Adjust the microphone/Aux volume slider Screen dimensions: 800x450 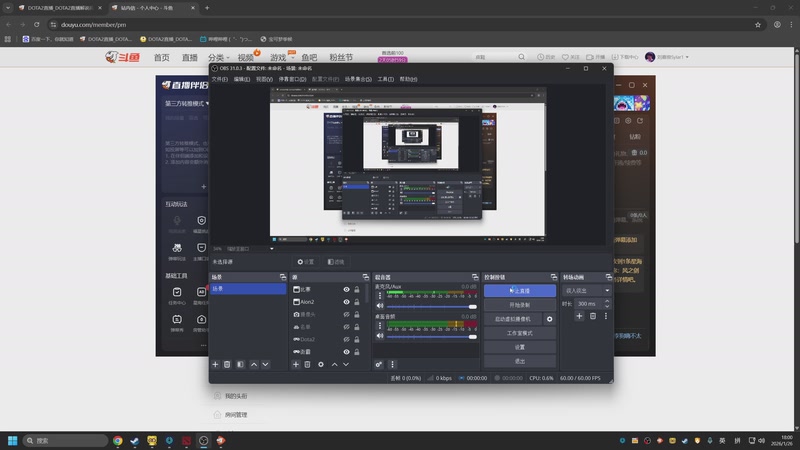point(432,307)
